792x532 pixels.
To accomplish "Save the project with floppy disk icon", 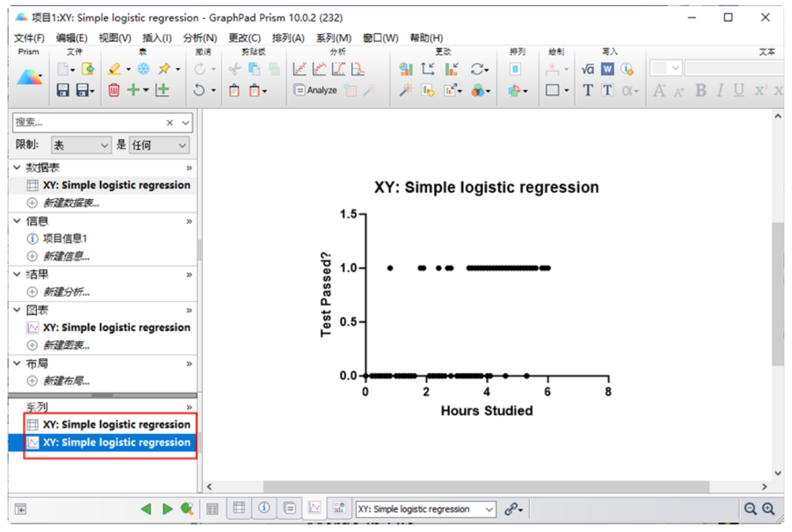I will [63, 90].
